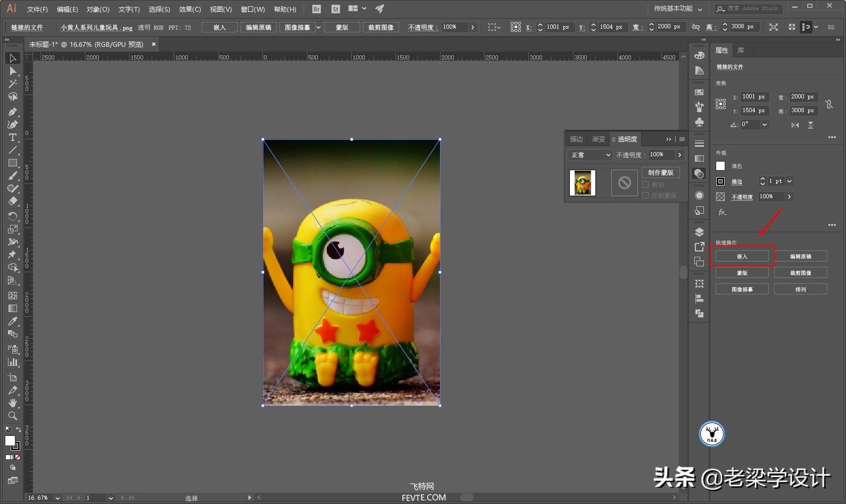Click the minion thumbnail in transparency panel
Screen dimensions: 846x504
coord(583,183)
